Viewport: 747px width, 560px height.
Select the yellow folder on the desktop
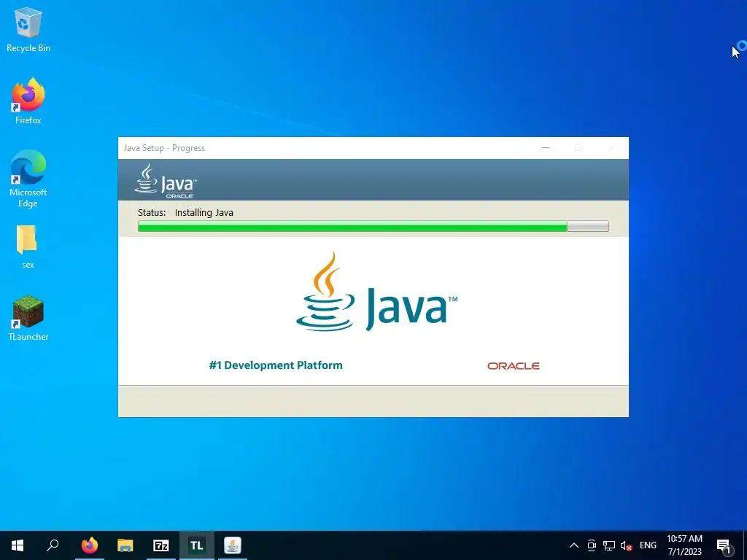click(x=27, y=246)
